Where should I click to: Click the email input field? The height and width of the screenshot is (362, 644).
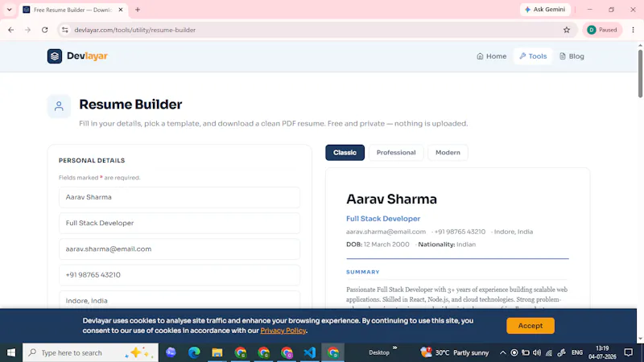[179, 249]
